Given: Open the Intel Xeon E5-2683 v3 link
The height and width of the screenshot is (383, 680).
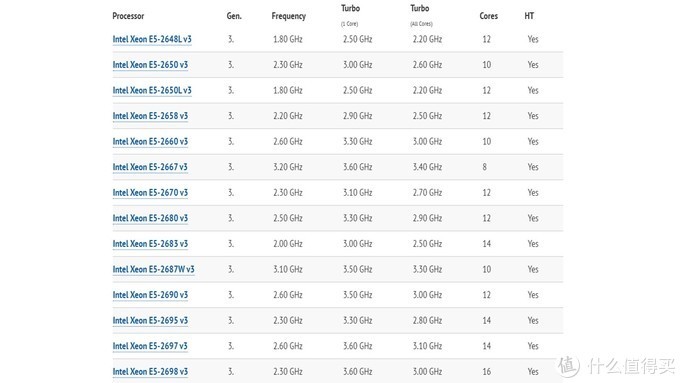Looking at the screenshot, I should tap(150, 244).
